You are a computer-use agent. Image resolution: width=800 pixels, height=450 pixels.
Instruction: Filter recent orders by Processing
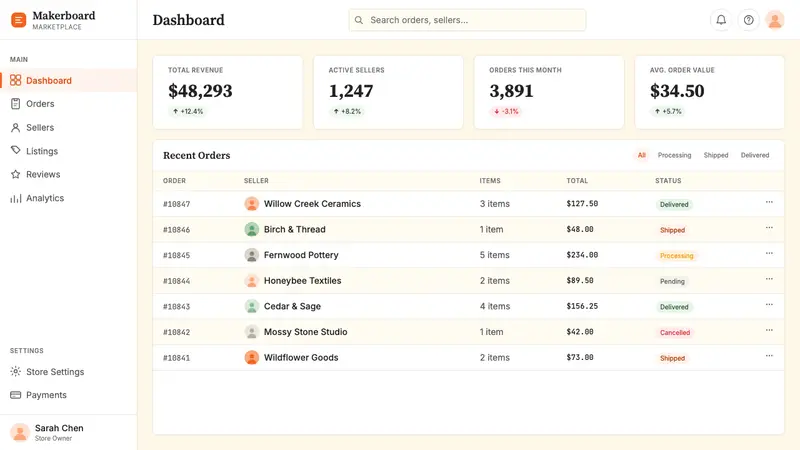pyautogui.click(x=674, y=155)
